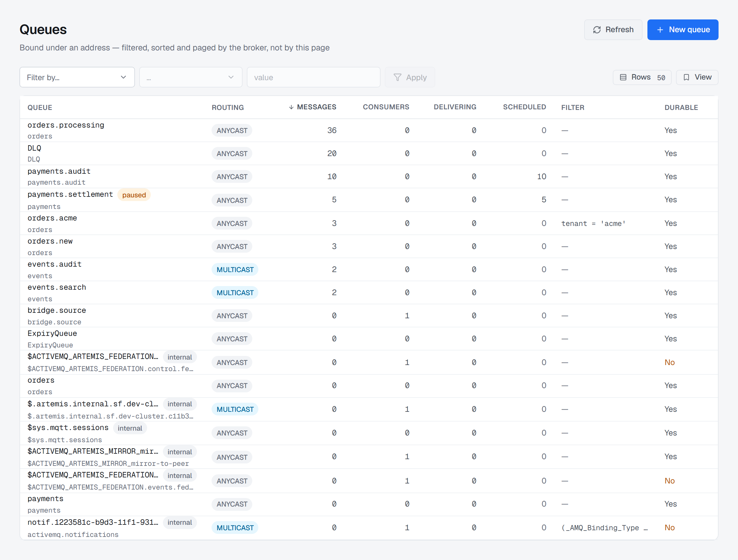Sort by the DELIVERING column header
This screenshot has height=560, width=738.
455,107
